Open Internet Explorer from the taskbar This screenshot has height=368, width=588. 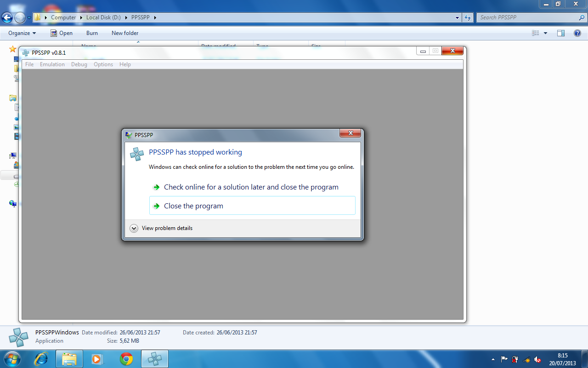41,359
